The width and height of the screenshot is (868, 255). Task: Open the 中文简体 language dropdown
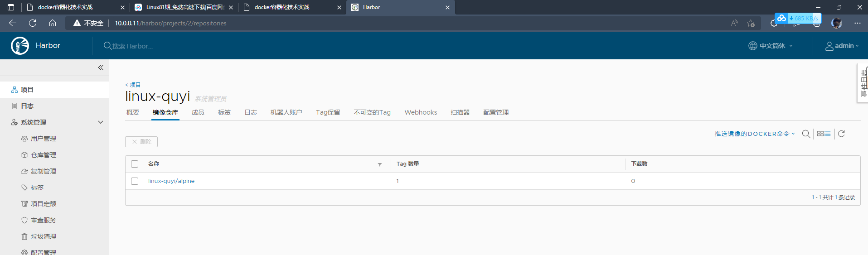click(771, 46)
